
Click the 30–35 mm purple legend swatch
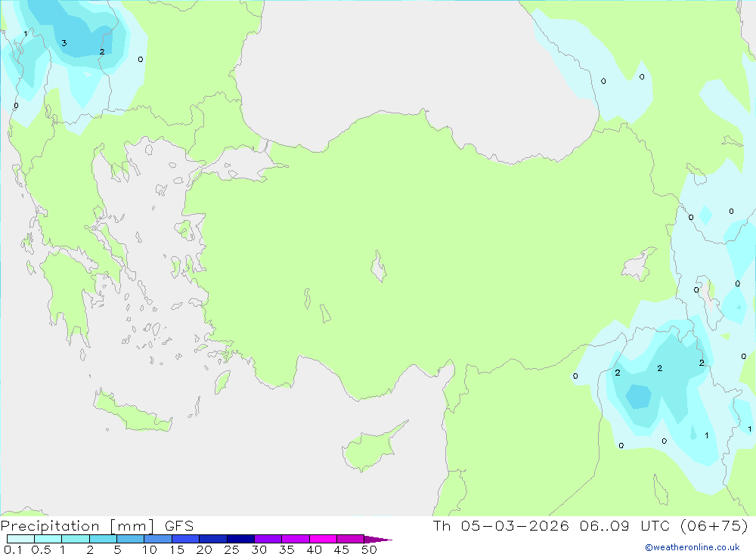(268, 539)
